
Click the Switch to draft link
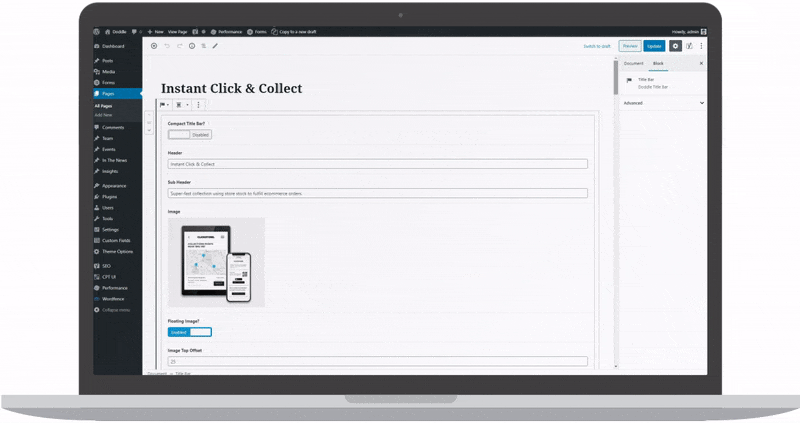click(x=597, y=46)
